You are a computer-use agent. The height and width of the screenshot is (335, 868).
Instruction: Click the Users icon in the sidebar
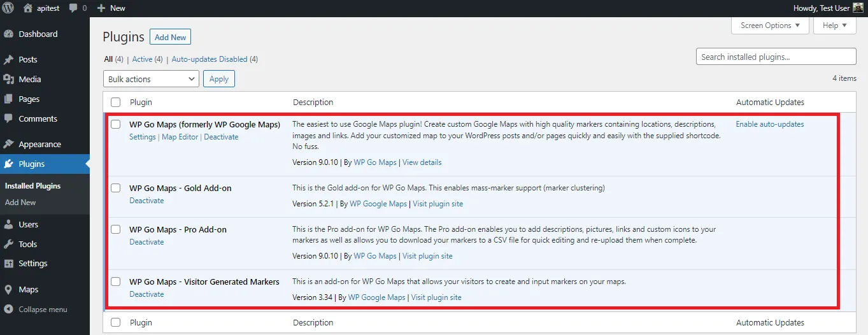click(9, 225)
